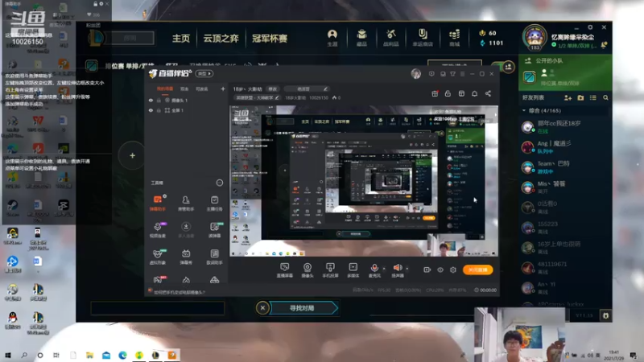Click help link about phone as camera

coord(179,292)
